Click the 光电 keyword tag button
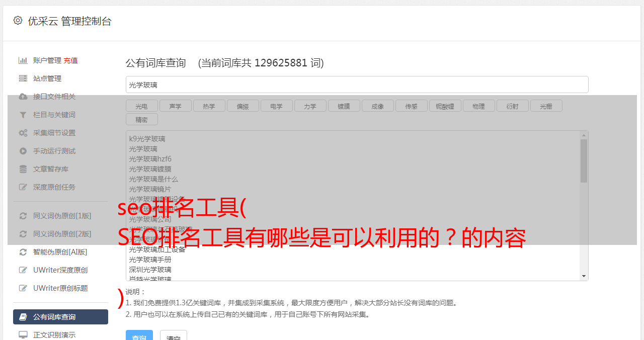644x340 pixels. (x=141, y=106)
